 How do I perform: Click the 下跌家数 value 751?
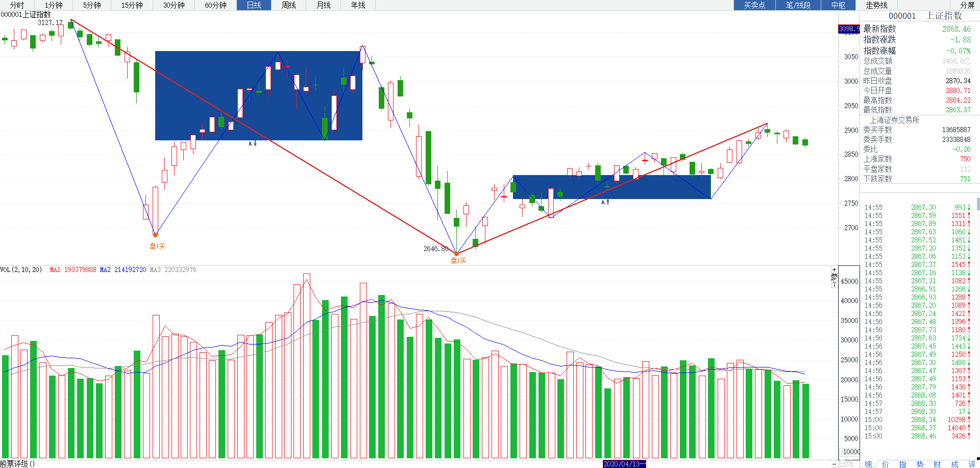(x=965, y=179)
